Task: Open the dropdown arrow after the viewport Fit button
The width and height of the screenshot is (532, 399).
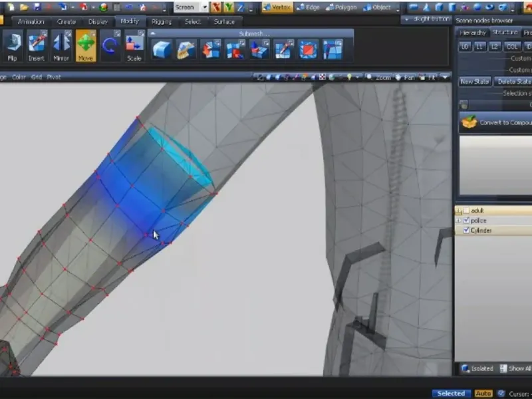Action: pos(445,77)
